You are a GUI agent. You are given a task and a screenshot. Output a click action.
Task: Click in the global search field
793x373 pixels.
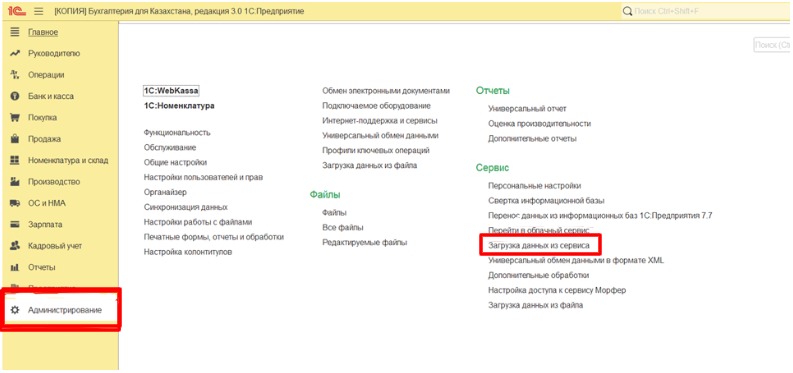pyautogui.click(x=706, y=11)
